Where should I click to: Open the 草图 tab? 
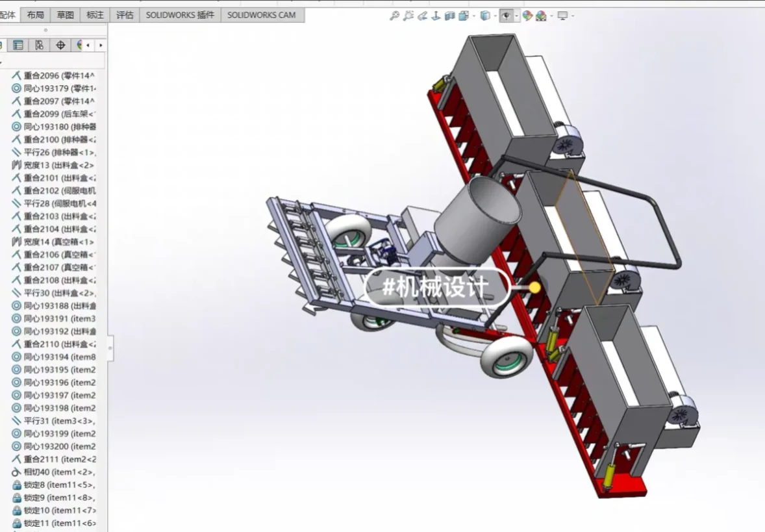pyautogui.click(x=66, y=15)
